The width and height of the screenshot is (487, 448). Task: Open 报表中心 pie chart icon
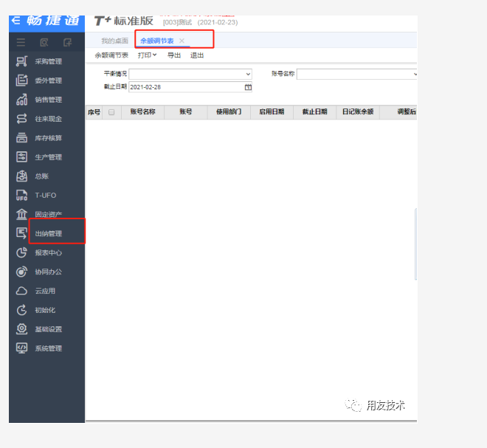pos(21,252)
